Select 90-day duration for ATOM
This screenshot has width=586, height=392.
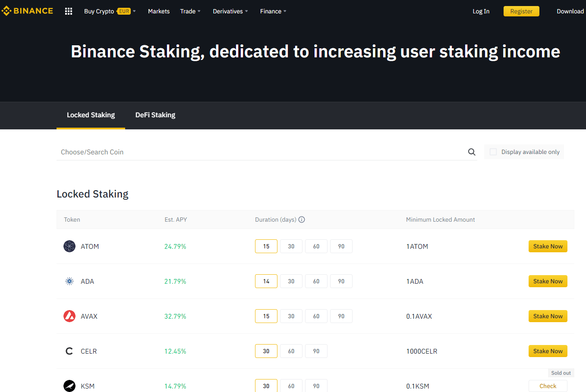point(341,246)
